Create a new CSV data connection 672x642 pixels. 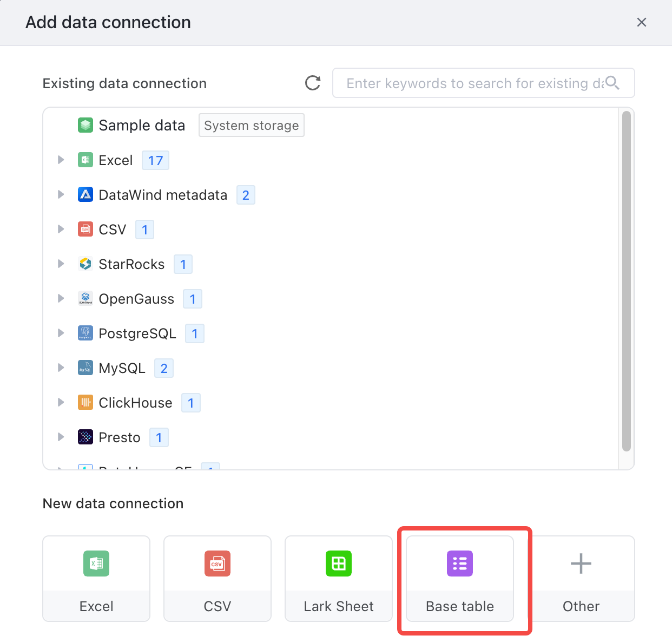pyautogui.click(x=218, y=579)
